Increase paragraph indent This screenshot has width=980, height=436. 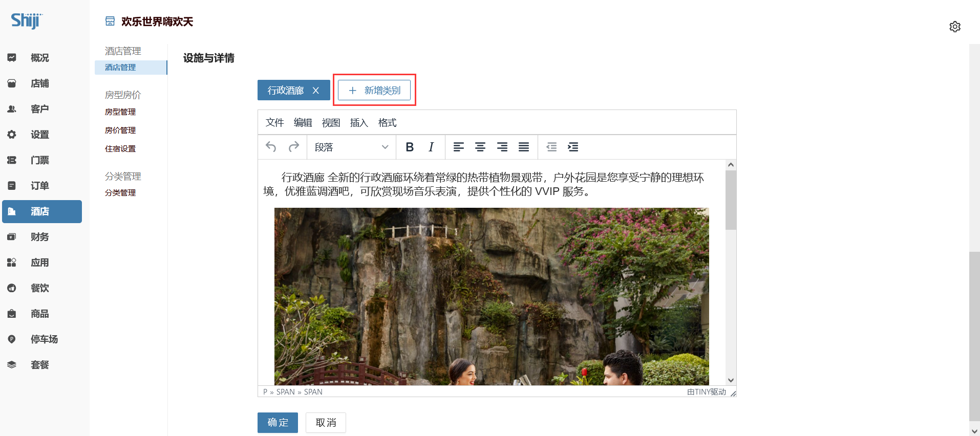coord(573,147)
